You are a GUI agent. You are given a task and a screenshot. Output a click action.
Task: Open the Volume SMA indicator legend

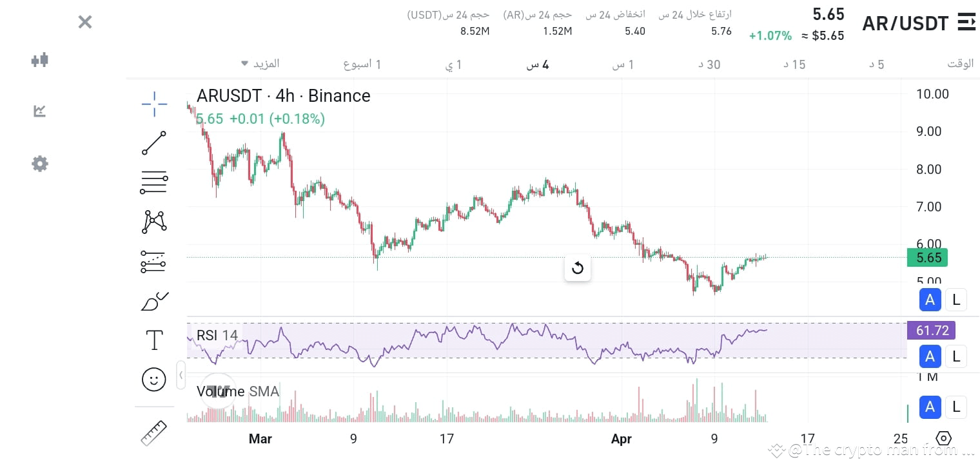pos(238,391)
